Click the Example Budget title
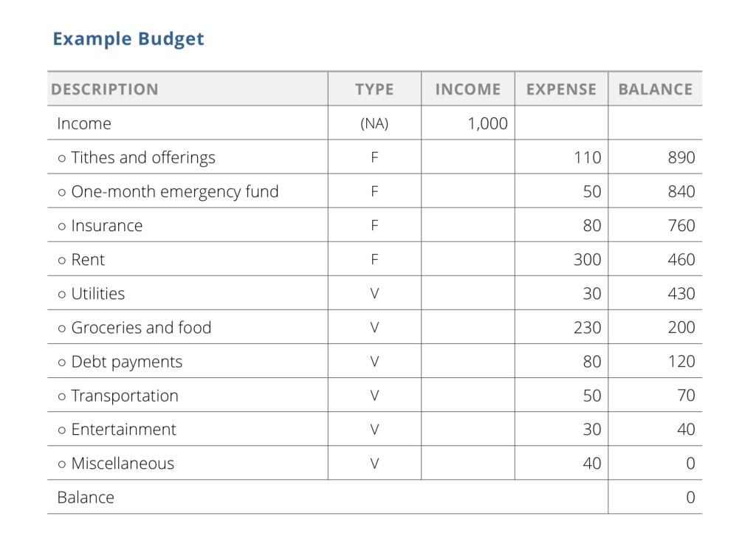 pyautogui.click(x=128, y=39)
